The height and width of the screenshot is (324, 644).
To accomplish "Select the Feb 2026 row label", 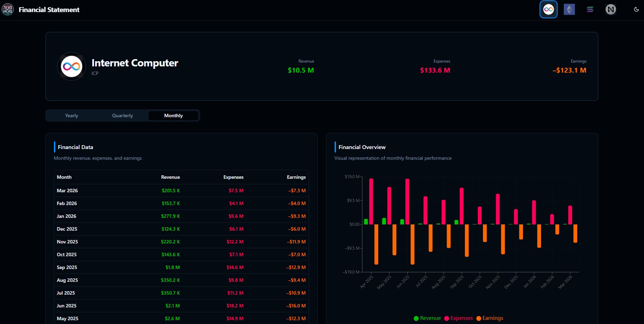I will pos(67,203).
